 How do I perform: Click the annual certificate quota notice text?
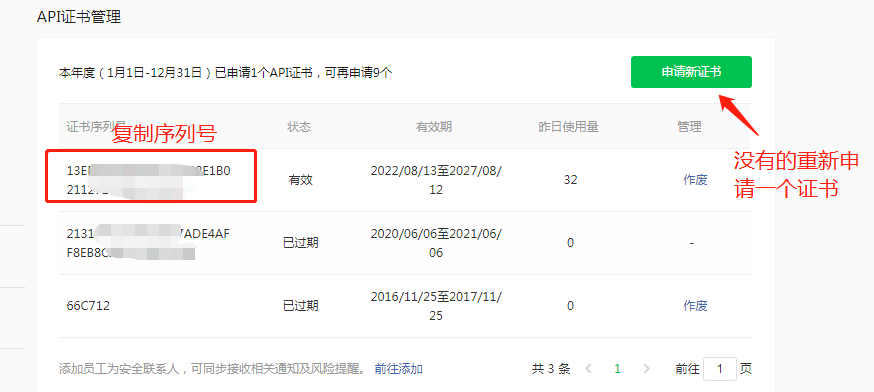point(226,72)
